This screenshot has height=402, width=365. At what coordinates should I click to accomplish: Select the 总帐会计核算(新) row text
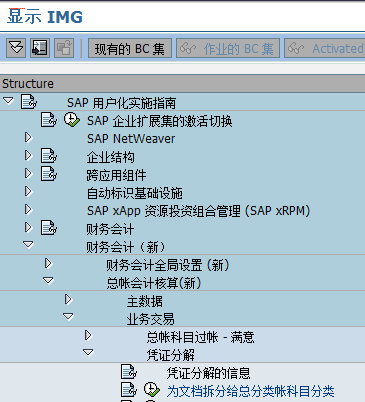pyautogui.click(x=154, y=283)
